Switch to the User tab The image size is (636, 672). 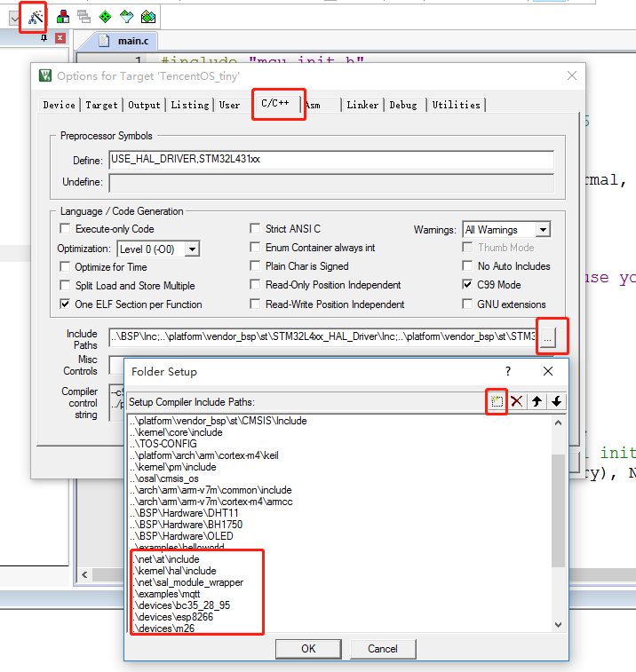(x=229, y=105)
